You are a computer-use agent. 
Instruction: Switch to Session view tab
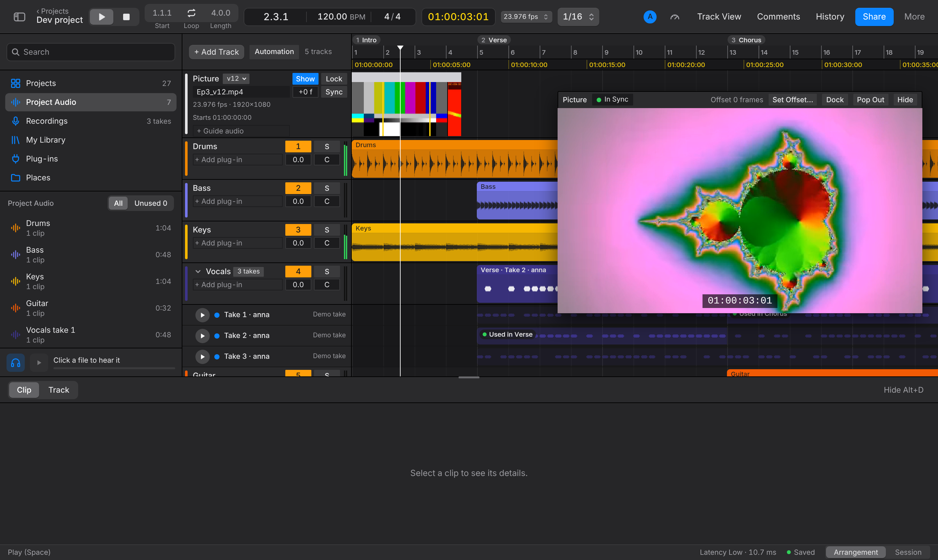[908, 552]
